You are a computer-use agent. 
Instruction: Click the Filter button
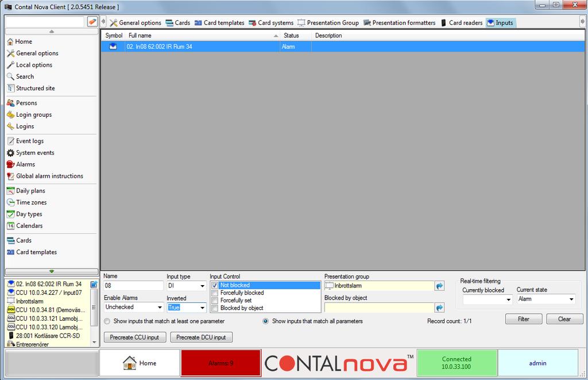(524, 319)
